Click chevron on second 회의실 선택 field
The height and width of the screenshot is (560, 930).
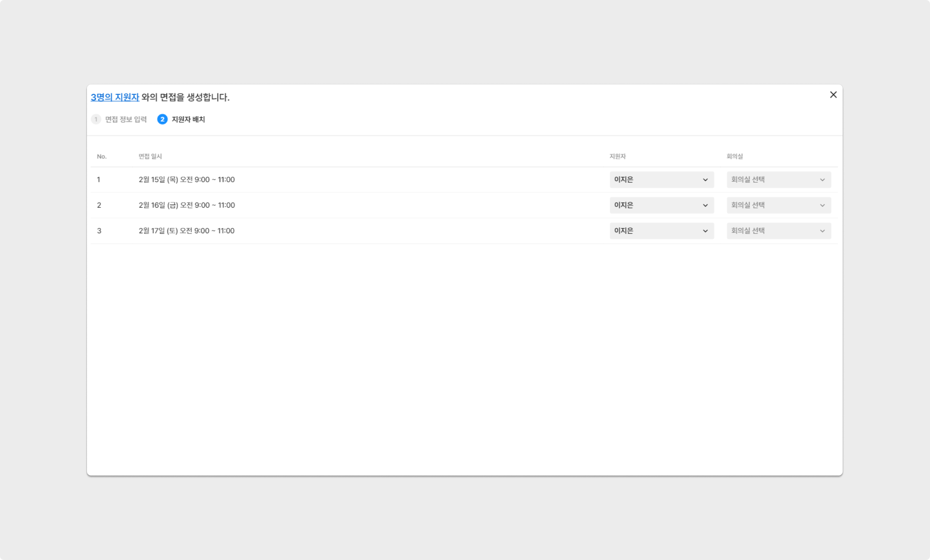823,206
